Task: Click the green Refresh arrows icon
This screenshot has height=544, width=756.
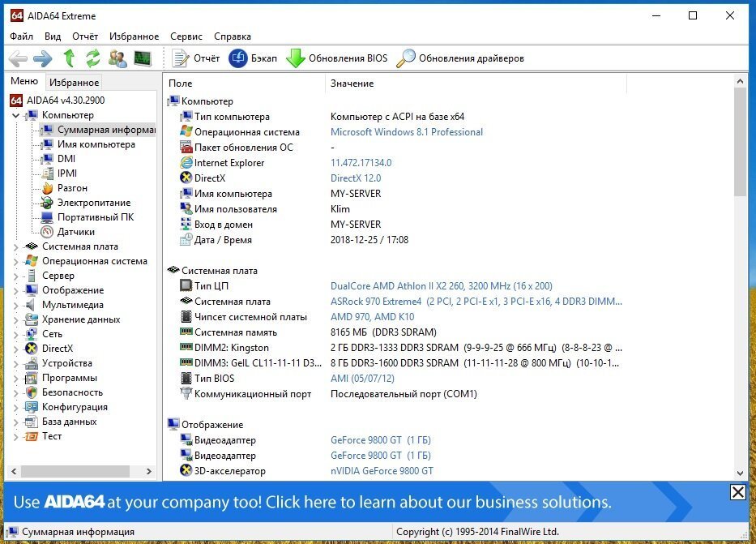Action: click(x=92, y=58)
